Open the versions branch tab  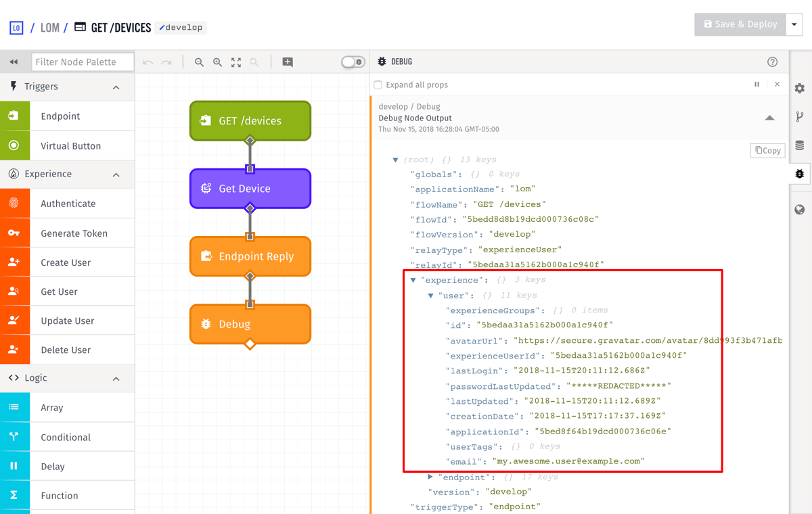click(x=800, y=117)
